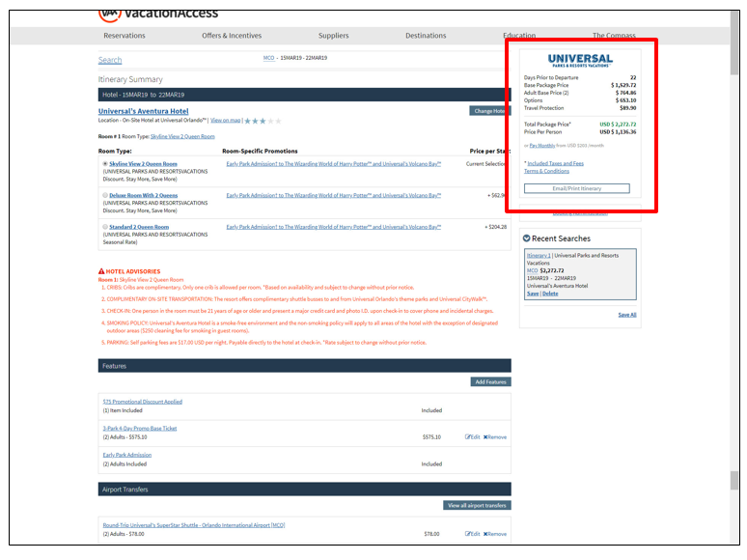Click View on map link
The width and height of the screenshot is (747, 560).
pyautogui.click(x=225, y=120)
